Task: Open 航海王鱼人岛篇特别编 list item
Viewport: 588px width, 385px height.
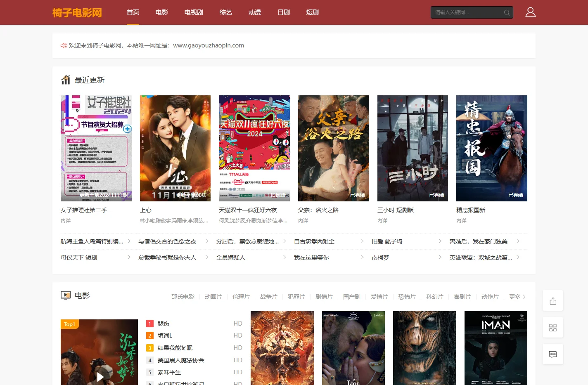Action: coord(92,241)
